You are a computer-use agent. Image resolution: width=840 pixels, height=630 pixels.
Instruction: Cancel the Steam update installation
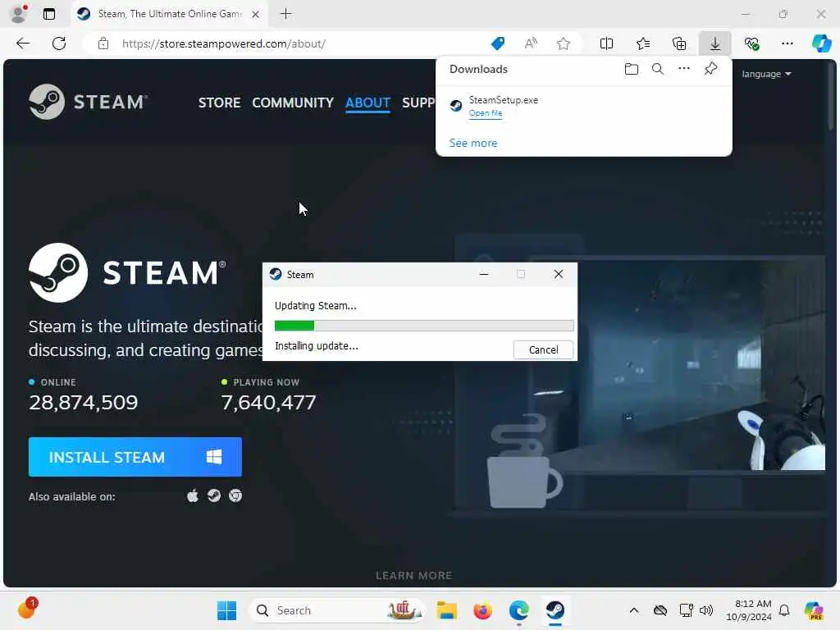click(x=543, y=349)
